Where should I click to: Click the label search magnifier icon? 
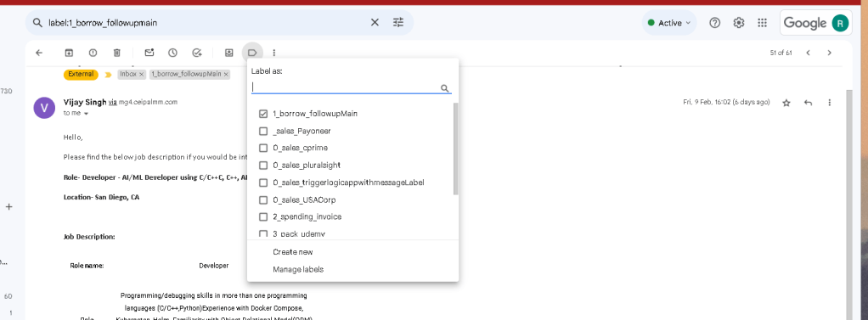444,88
